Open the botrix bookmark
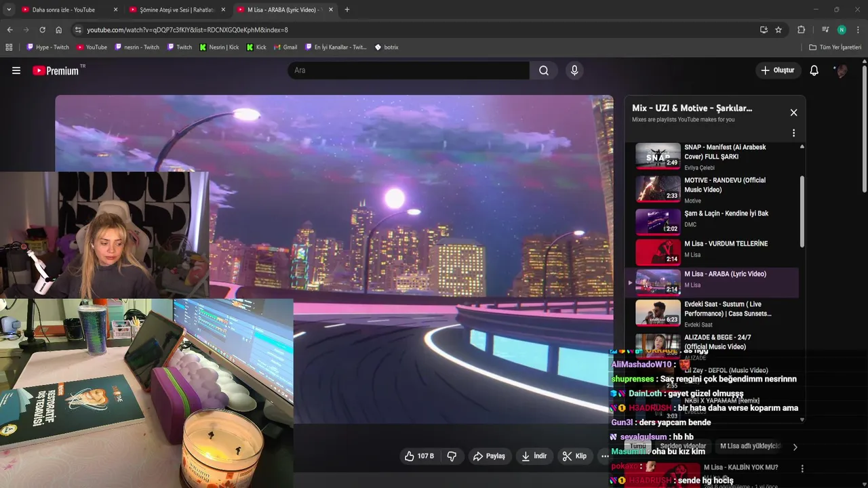 (x=387, y=47)
